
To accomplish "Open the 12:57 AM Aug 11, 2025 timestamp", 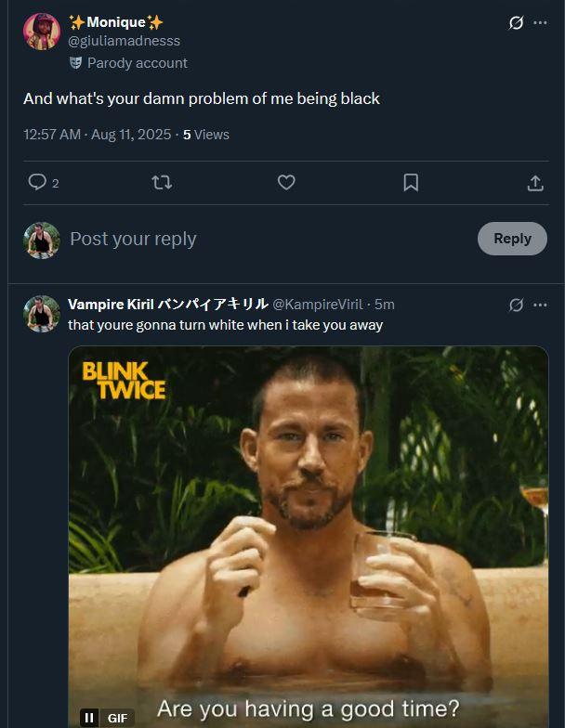I will pos(98,135).
